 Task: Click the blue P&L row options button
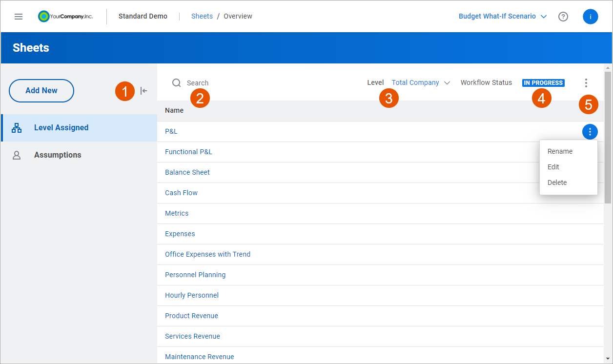[590, 132]
